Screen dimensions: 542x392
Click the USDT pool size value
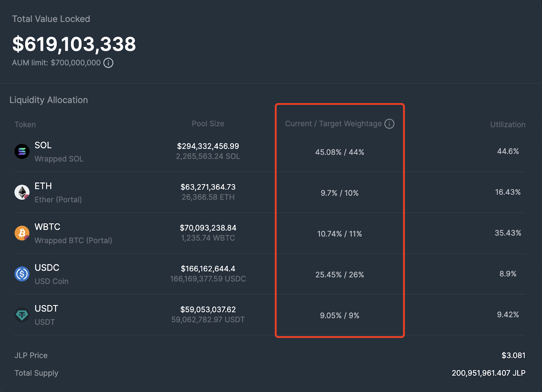pos(208,310)
